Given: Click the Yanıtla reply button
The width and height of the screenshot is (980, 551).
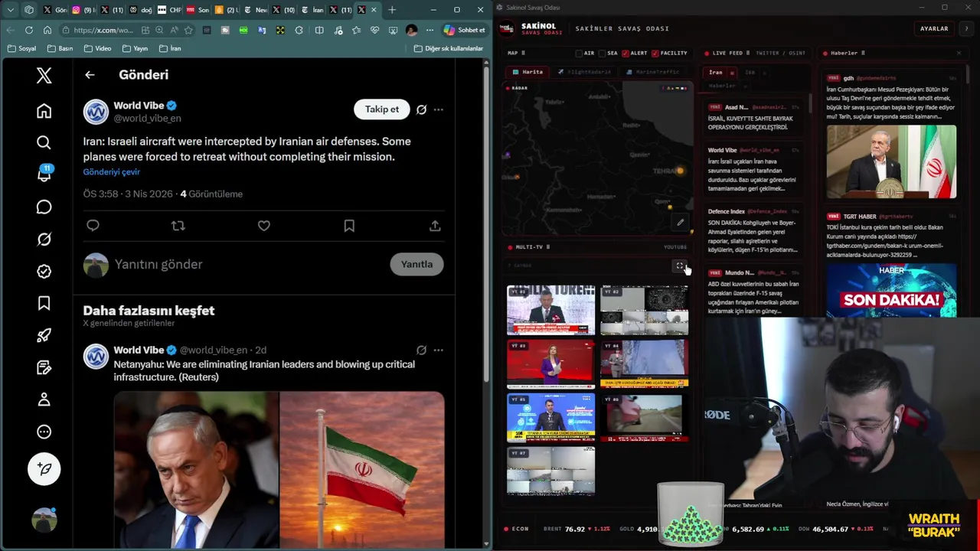Looking at the screenshot, I should click(x=416, y=264).
